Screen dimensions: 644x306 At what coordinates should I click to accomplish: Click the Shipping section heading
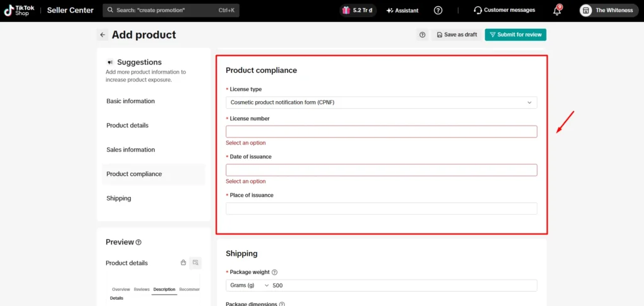click(x=241, y=253)
